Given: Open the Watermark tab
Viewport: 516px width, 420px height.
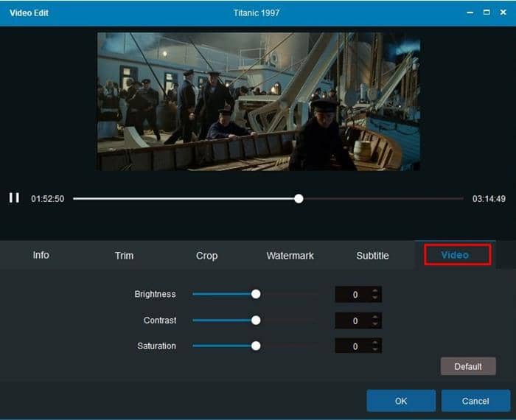Looking at the screenshot, I should point(290,256).
